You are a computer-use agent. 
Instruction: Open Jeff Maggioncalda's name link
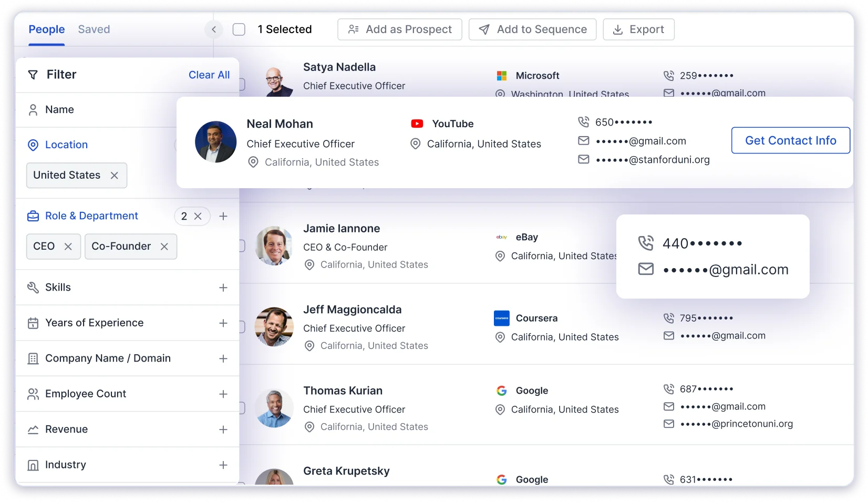353,310
